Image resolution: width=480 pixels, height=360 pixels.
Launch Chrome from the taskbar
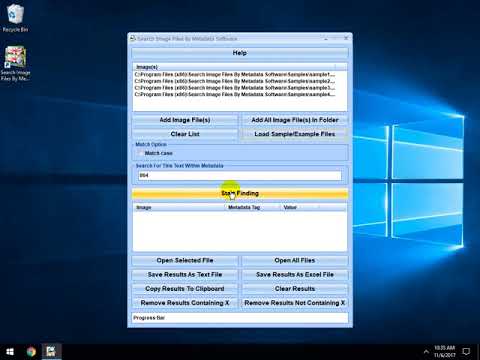click(x=31, y=352)
